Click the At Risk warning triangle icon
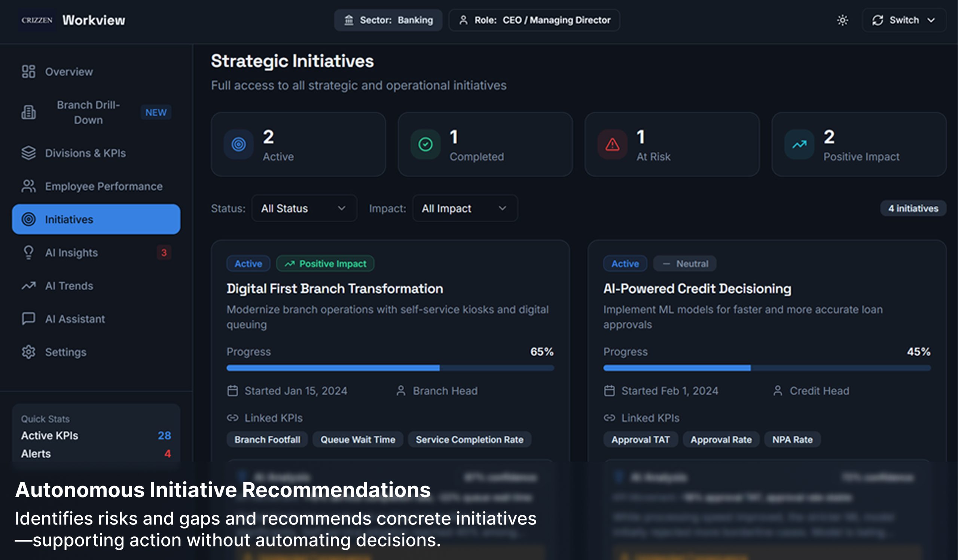Image resolution: width=958 pixels, height=560 pixels. click(x=612, y=144)
